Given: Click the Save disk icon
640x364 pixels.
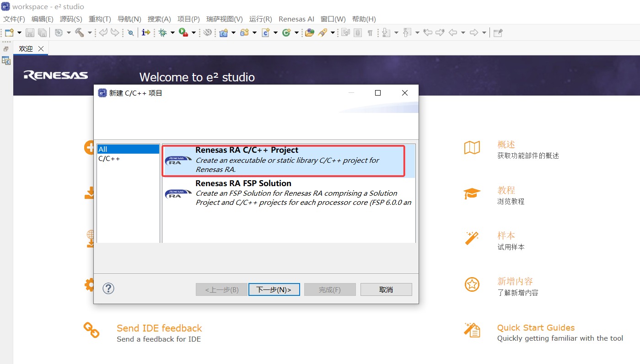Looking at the screenshot, I should 30,32.
